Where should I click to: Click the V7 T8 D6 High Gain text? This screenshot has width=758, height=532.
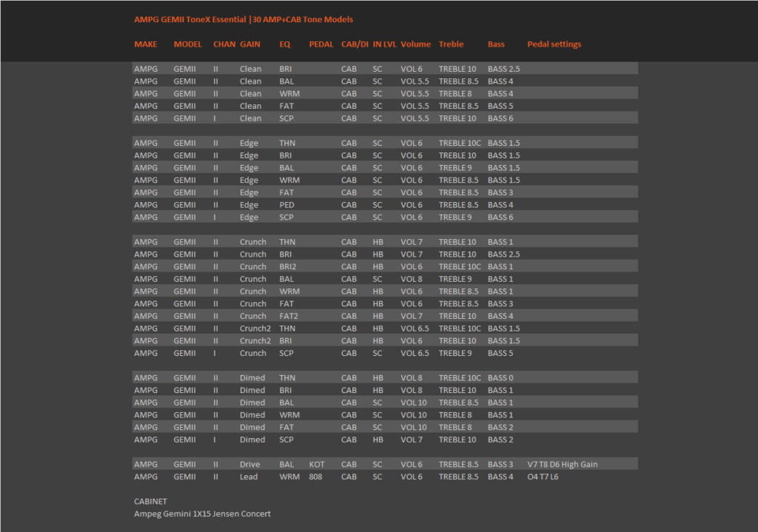pos(563,464)
